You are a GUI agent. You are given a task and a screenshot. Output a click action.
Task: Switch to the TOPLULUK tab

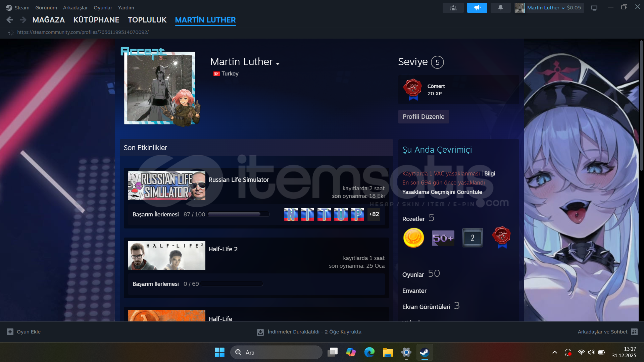click(x=147, y=20)
